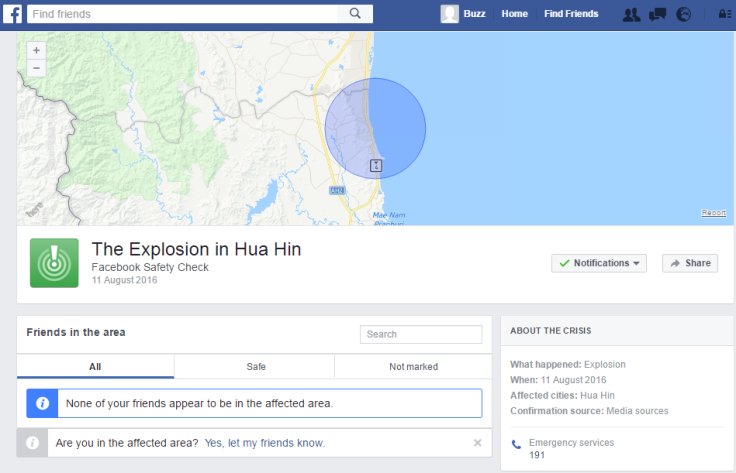Open notifications globe icon

683,15
